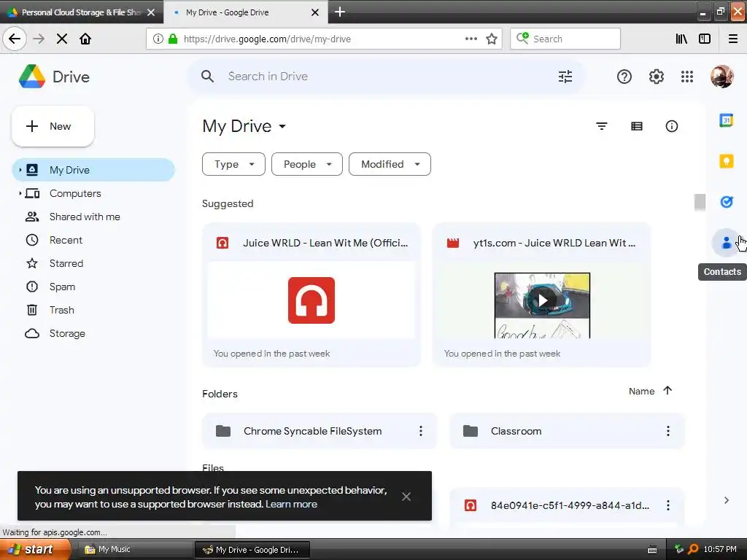Focus the Search in Drive field

[x=386, y=76]
